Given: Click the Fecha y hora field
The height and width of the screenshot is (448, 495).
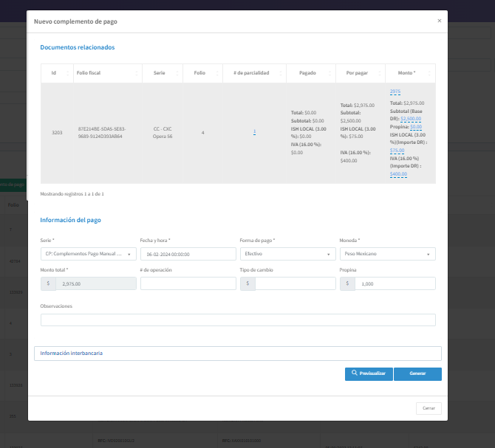Looking at the screenshot, I should (x=188, y=254).
